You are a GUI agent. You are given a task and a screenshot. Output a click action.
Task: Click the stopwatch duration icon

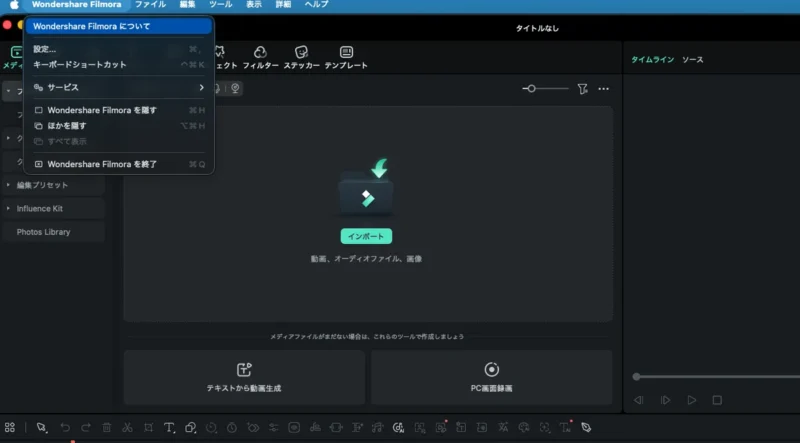(232, 428)
